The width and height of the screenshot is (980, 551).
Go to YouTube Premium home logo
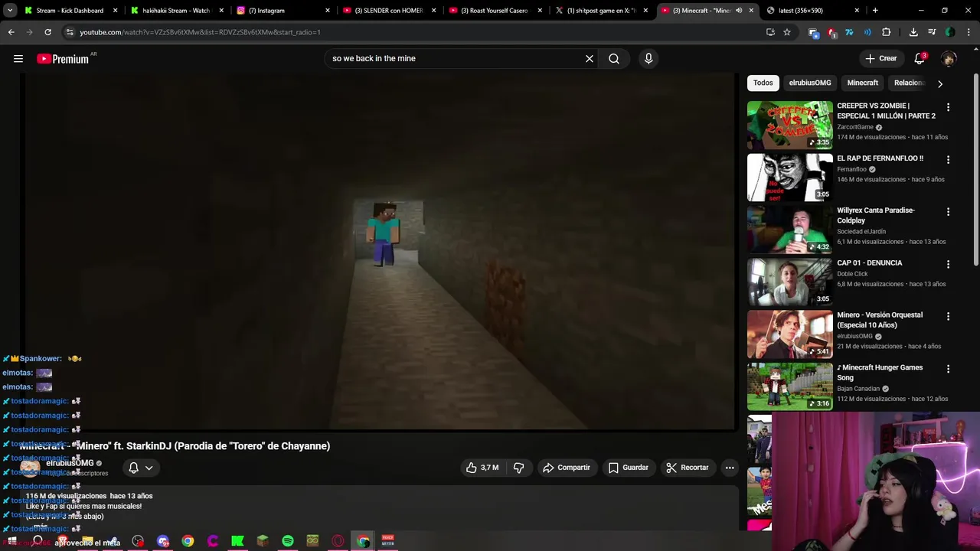point(64,59)
